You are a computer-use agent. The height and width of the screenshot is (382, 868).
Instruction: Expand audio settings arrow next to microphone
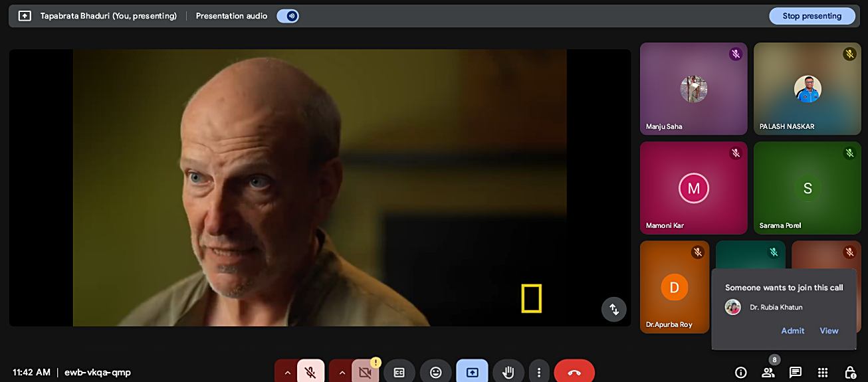point(287,373)
